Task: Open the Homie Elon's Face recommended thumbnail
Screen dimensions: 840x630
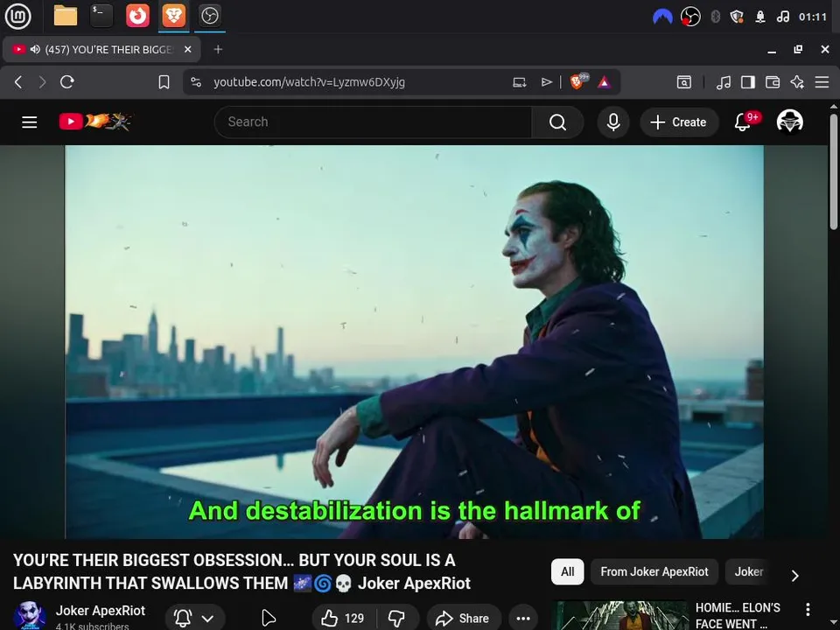Action: [619, 615]
